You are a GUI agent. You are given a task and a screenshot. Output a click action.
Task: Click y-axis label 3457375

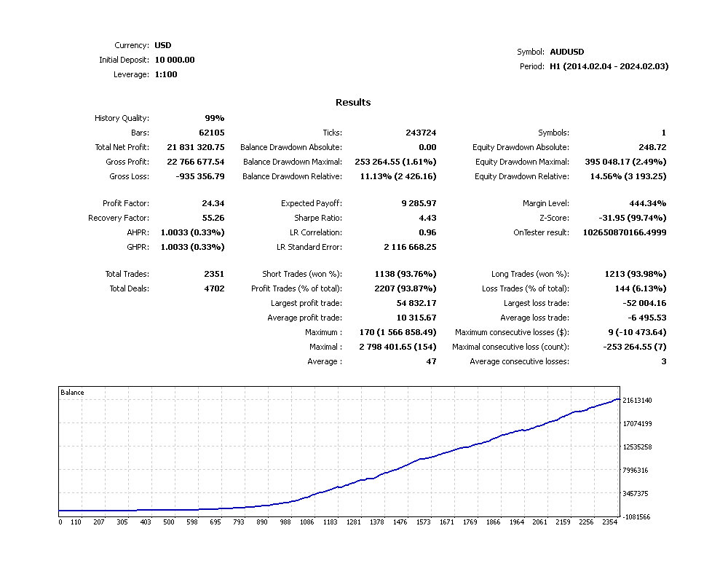[x=635, y=493]
